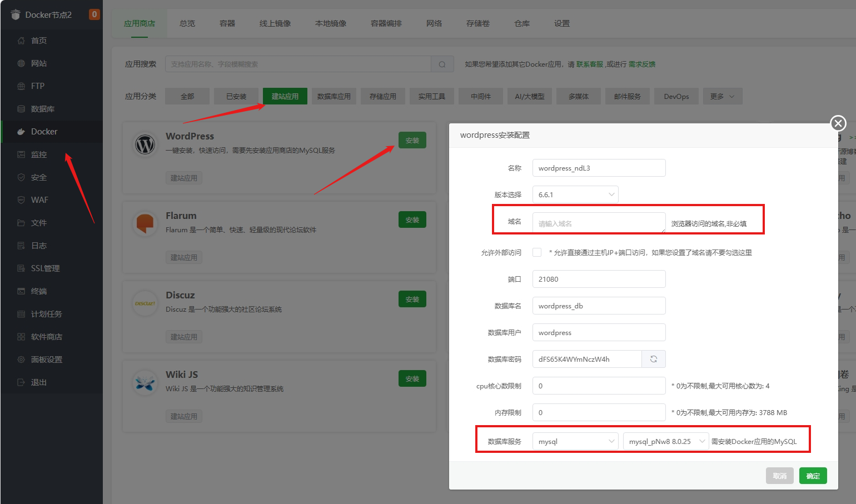Open the mysql_pNw8 8.0.25 instance dropdown

(666, 441)
